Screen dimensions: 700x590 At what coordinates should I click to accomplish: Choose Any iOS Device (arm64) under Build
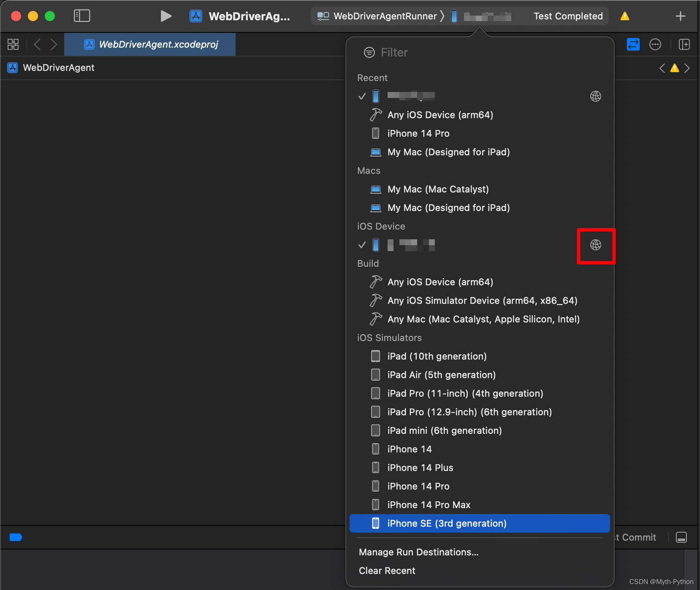click(480, 282)
